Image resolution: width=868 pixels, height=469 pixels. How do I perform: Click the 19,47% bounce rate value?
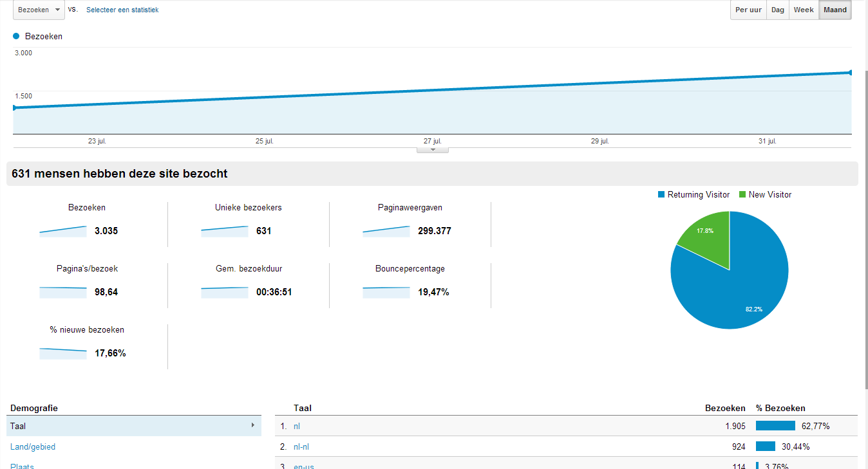pyautogui.click(x=433, y=292)
